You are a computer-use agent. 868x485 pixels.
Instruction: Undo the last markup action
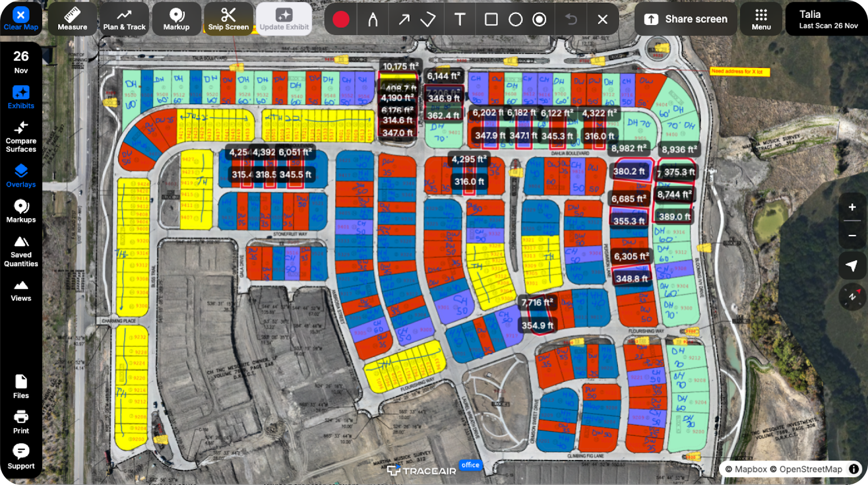571,20
